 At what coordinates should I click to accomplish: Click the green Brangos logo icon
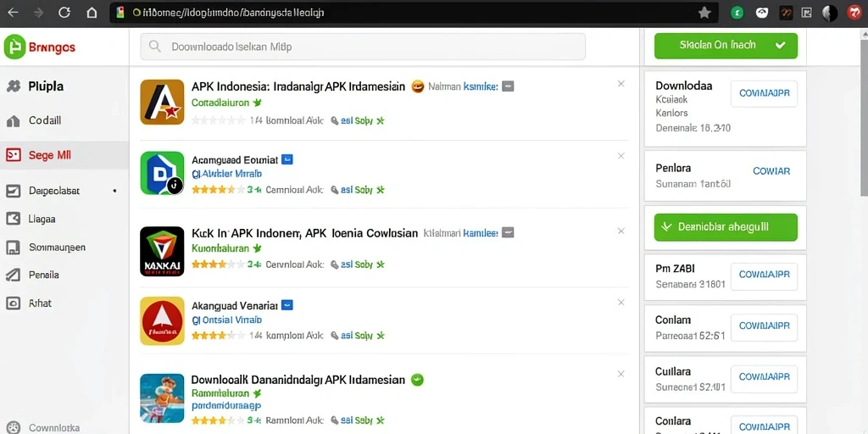[15, 47]
